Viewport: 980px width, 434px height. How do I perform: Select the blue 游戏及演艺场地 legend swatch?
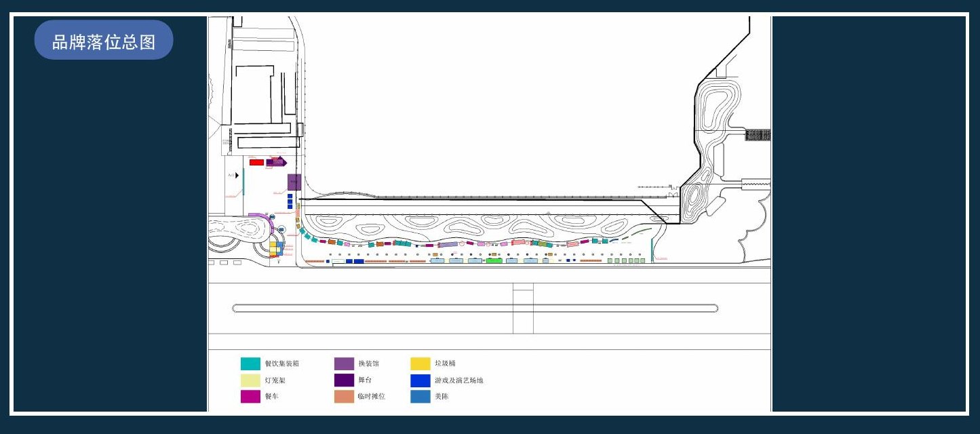[420, 380]
